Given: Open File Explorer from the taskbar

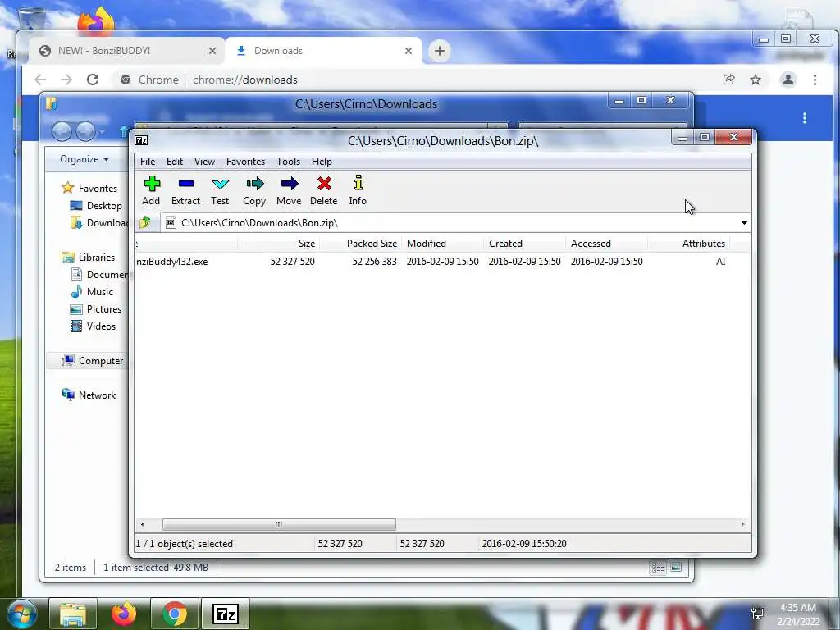Looking at the screenshot, I should coord(73,614).
